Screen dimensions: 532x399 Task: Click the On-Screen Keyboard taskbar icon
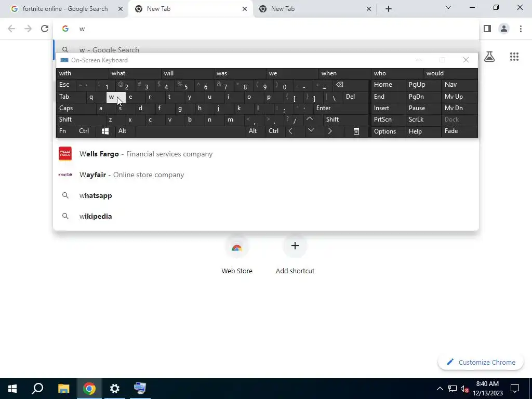140,389
